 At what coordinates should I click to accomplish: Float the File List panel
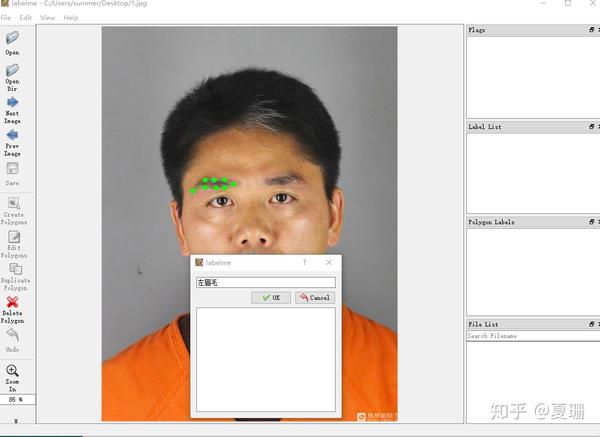[592, 324]
